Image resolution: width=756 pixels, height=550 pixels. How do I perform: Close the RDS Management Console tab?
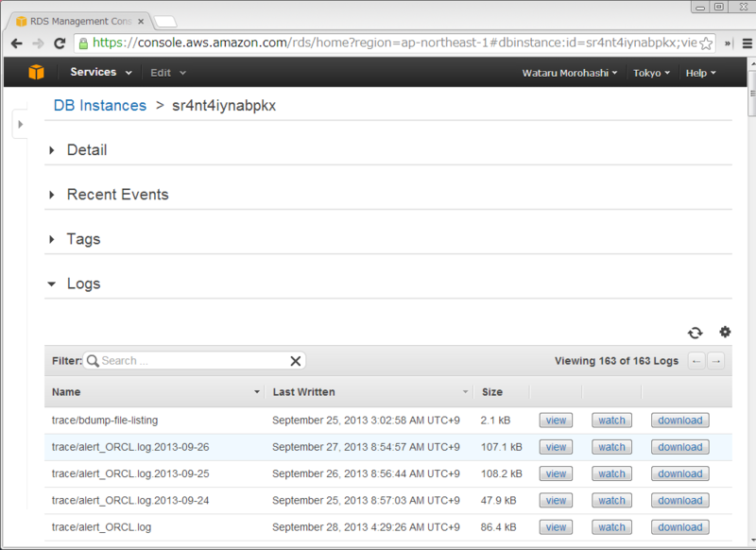pos(141,22)
